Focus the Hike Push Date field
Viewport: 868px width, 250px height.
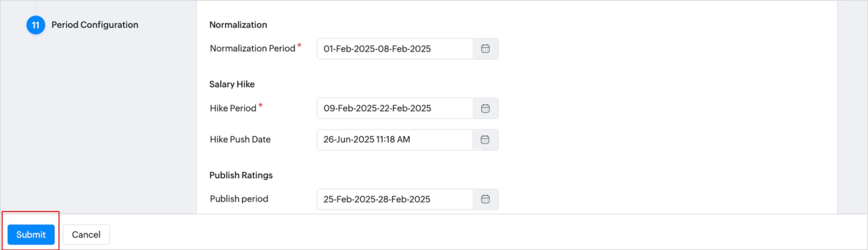pos(395,140)
